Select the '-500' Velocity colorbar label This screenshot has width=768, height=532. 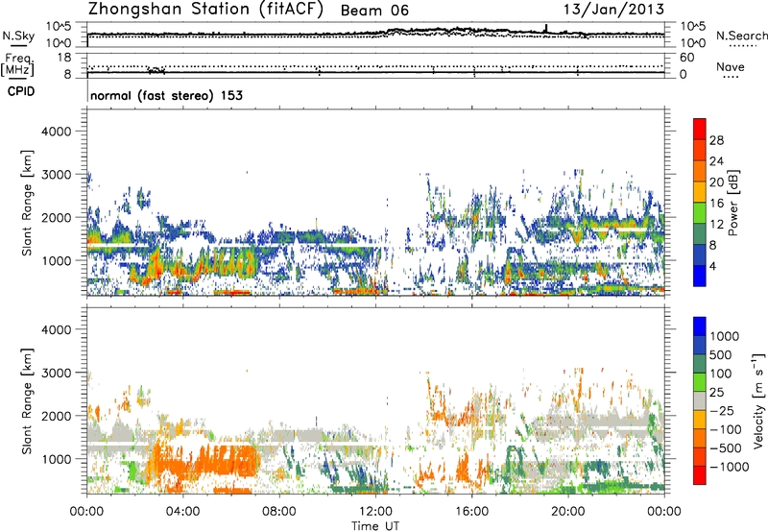click(725, 447)
